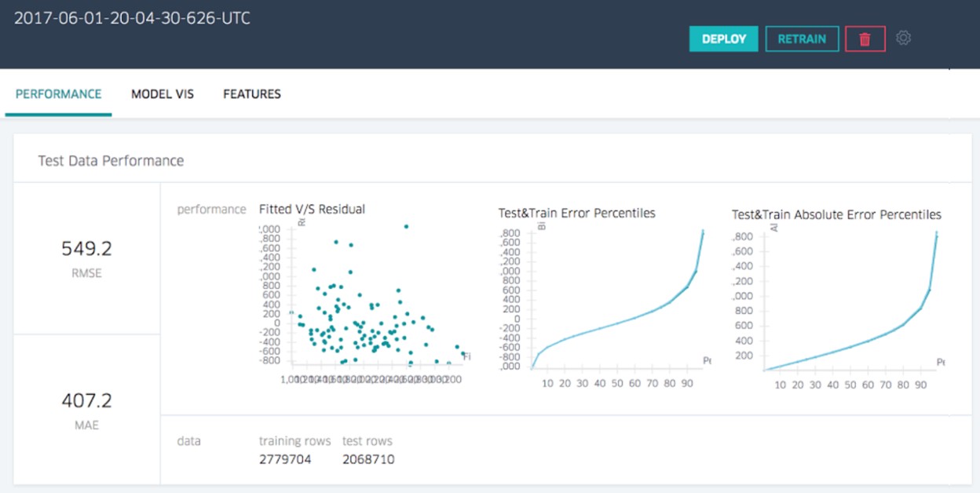This screenshot has height=493, width=980.
Task: Select the 407.2 MAE metric value
Action: [86, 401]
